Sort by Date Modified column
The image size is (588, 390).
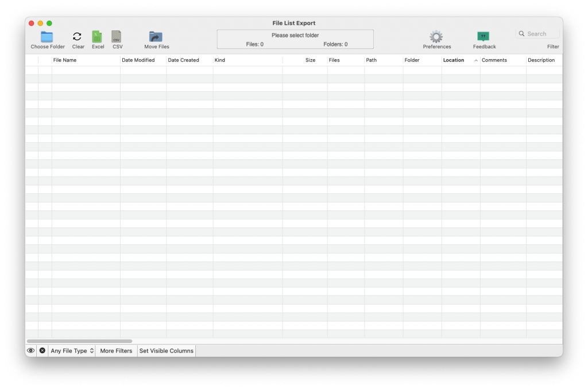[x=143, y=60]
